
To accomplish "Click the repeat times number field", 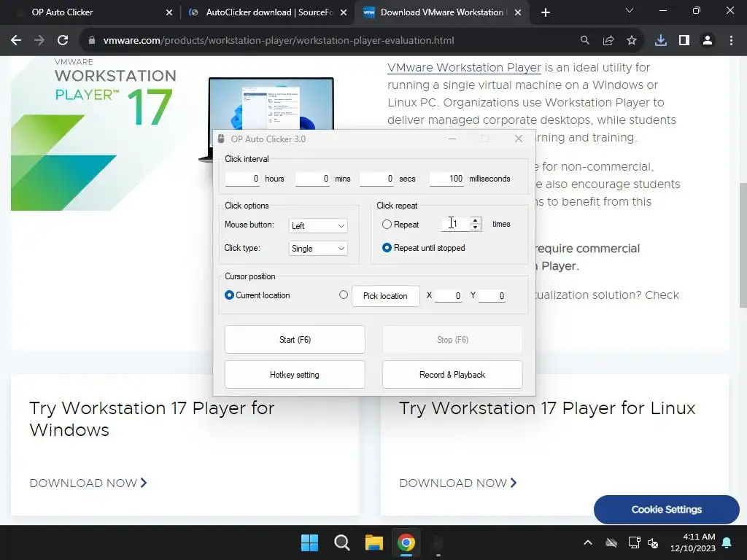I will point(456,224).
